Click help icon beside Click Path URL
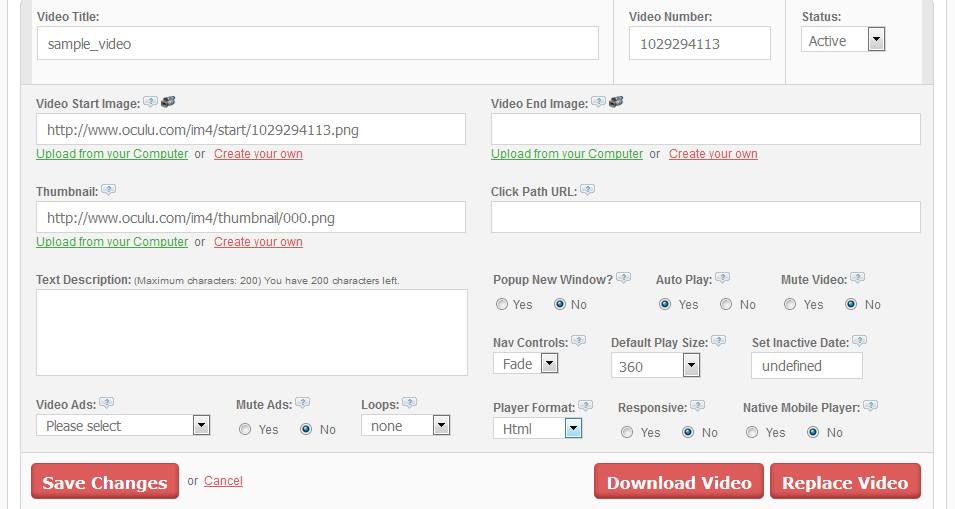The height and width of the screenshot is (509, 955). [x=588, y=190]
